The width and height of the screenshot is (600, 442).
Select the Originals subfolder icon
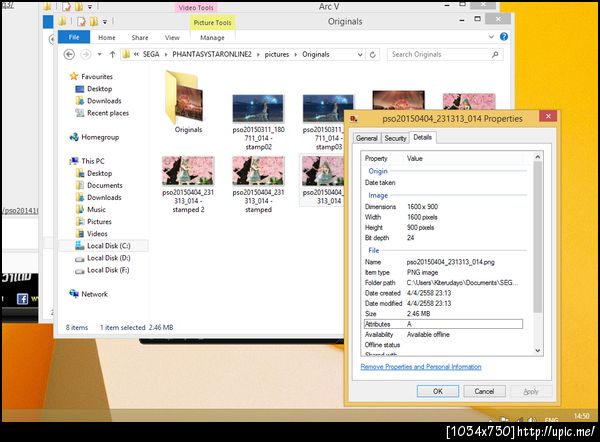[184, 98]
